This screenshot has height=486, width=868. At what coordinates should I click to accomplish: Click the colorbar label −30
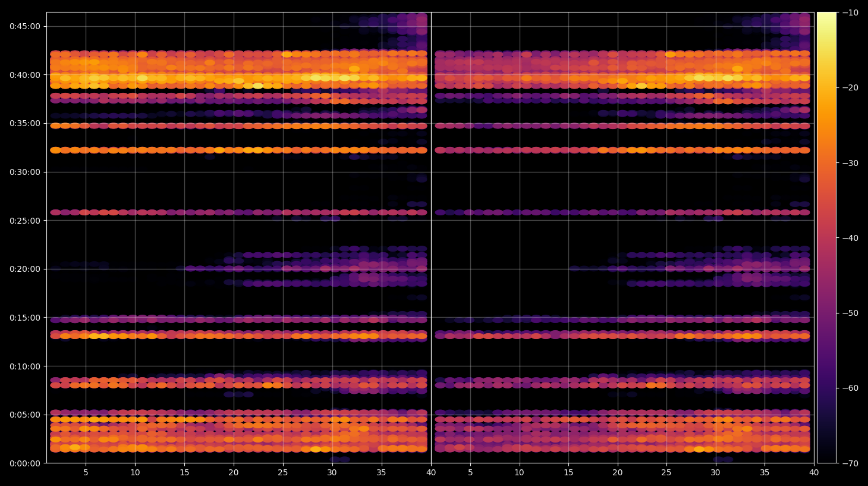pyautogui.click(x=850, y=163)
